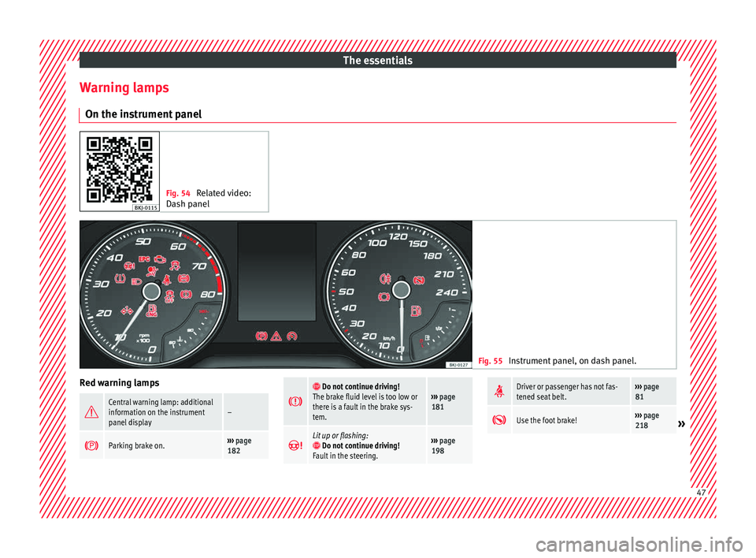Click 'The essentials' header bar
Screen dimensions: 756x558
coord(377,61)
